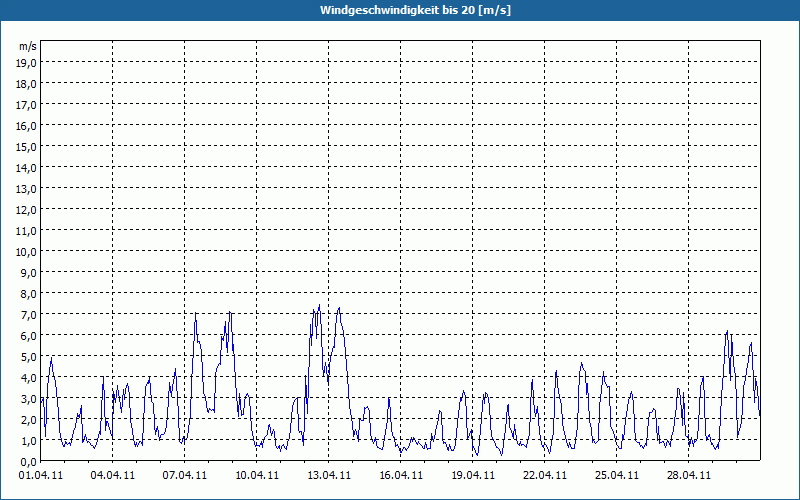Click the y-axis label 12,0
This screenshot has height=500, width=800.
point(27,210)
